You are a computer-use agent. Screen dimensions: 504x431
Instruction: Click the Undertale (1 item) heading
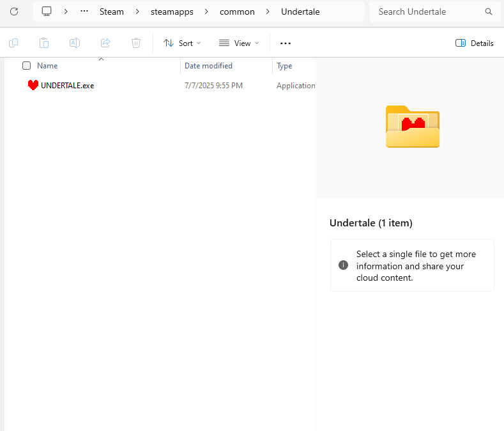click(x=371, y=223)
